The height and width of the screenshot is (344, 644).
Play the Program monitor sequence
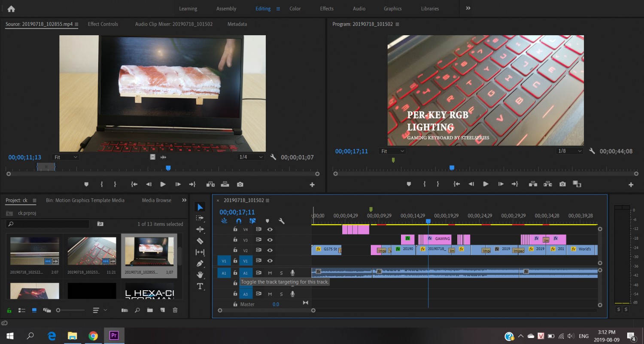point(486,184)
